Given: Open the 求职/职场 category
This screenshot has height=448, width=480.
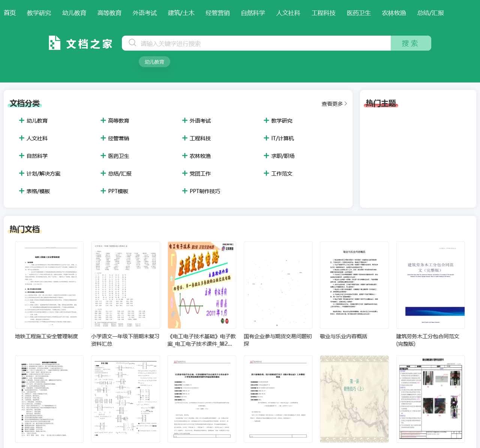Looking at the screenshot, I should click(x=283, y=156).
